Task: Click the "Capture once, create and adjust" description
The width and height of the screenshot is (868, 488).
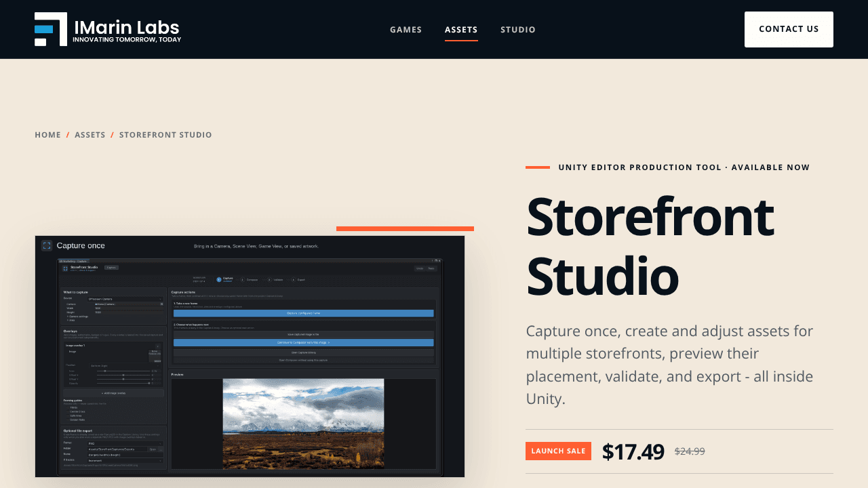Action: click(x=669, y=365)
